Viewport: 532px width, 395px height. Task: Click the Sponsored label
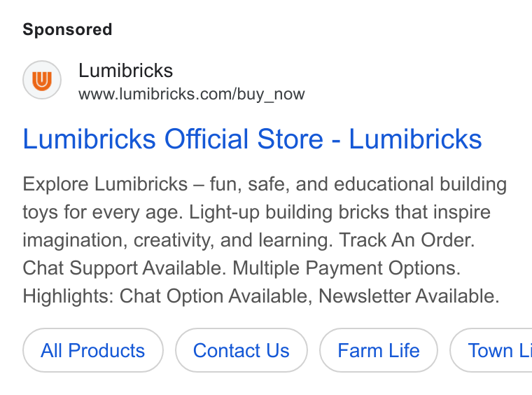[67, 29]
